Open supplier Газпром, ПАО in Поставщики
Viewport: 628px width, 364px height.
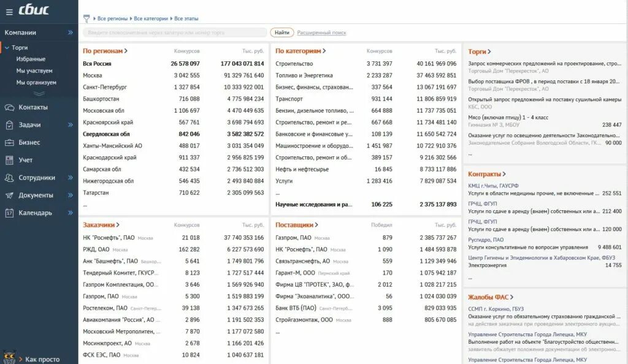tap(293, 238)
